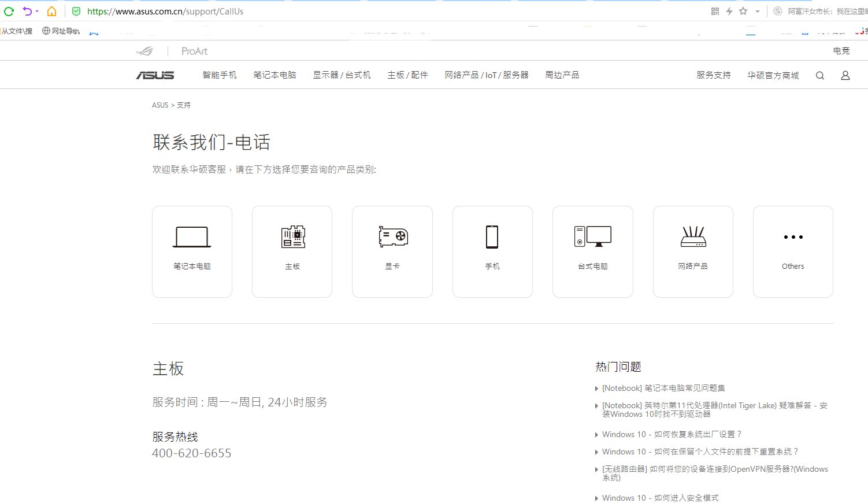The width and height of the screenshot is (868, 503).
Task: Visit the 华硕官方商城 store link
Action: pos(773,75)
